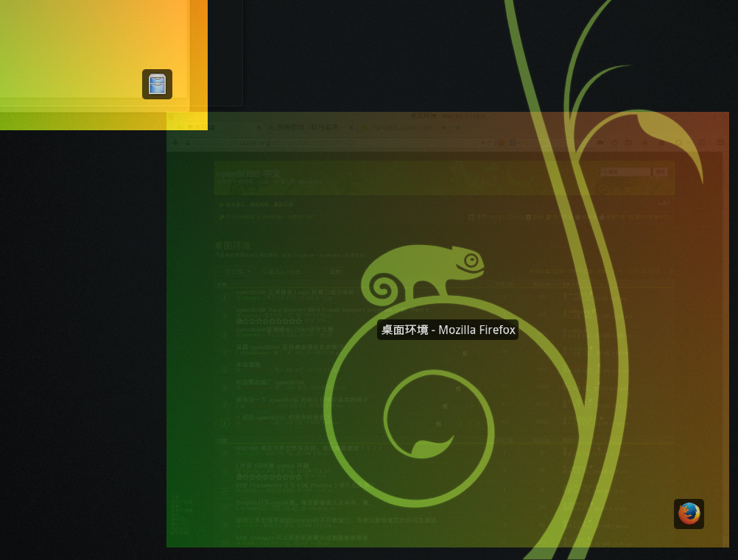Click the Firefox icon on the window preview

point(689,514)
